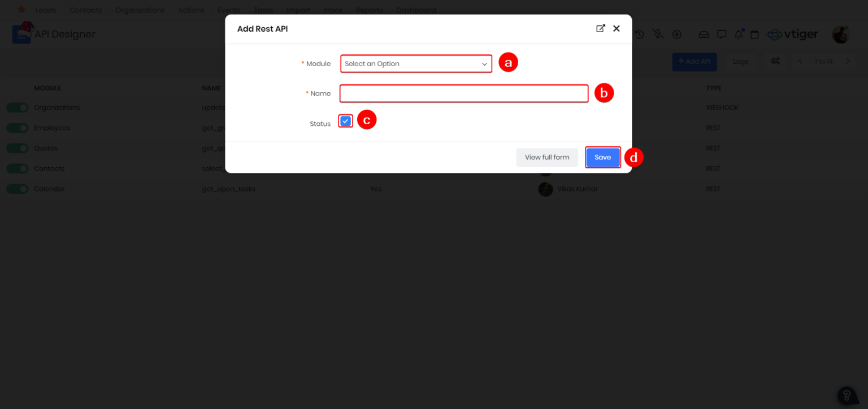Uncheck the Status checkbox

[x=345, y=120]
